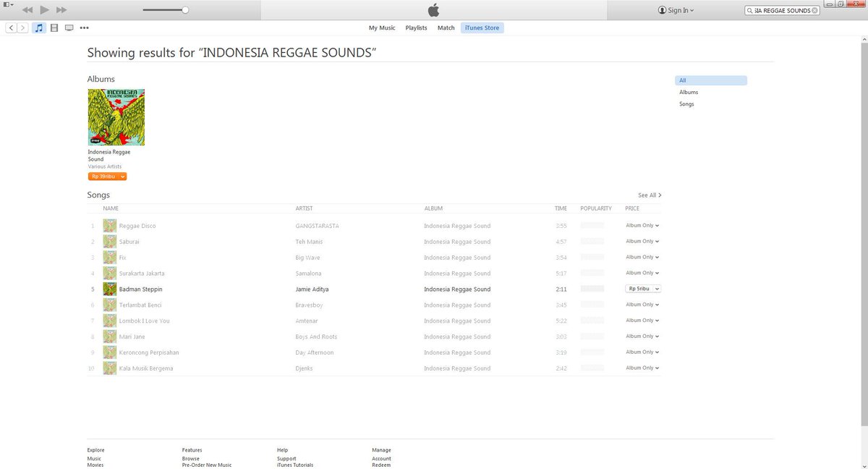
Task: Click See All songs link
Action: pyautogui.click(x=650, y=195)
